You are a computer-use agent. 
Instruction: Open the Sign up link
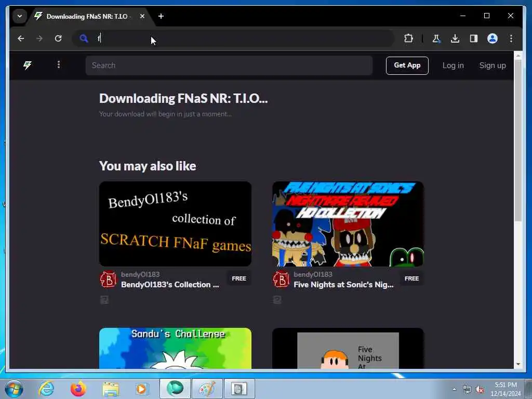[493, 65]
